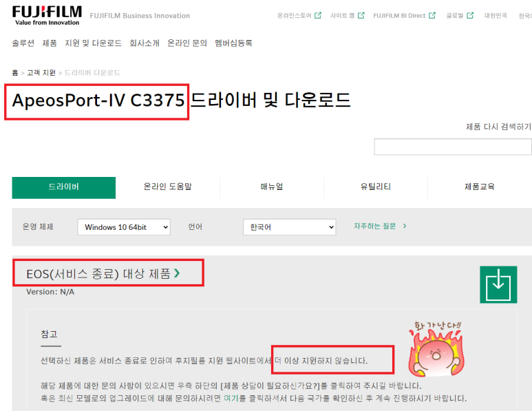Click external-link icon next to FUJIFILM BI Direct
Viewport: 532px width, 411px height.
(432, 16)
